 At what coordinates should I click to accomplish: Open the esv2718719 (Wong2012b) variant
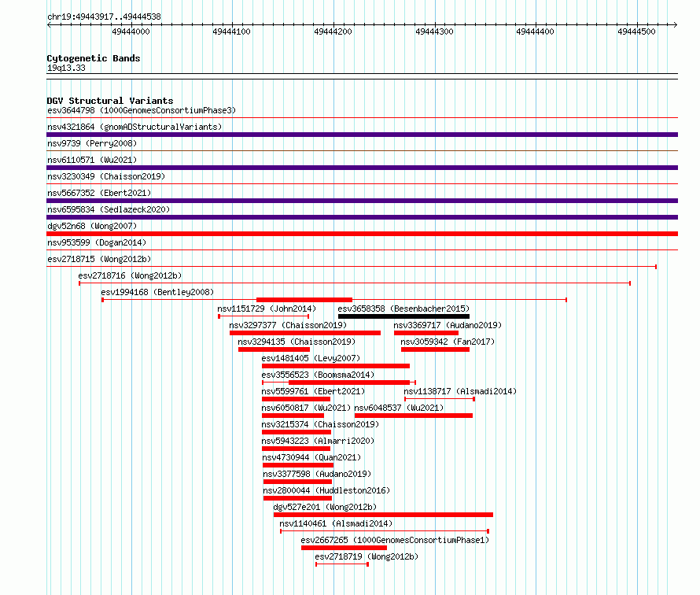tap(367, 556)
